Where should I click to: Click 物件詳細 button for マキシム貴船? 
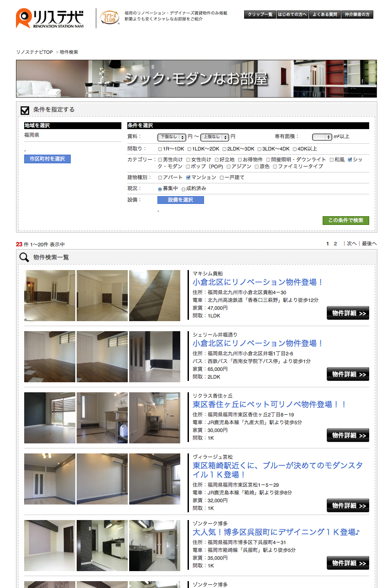pyautogui.click(x=348, y=313)
